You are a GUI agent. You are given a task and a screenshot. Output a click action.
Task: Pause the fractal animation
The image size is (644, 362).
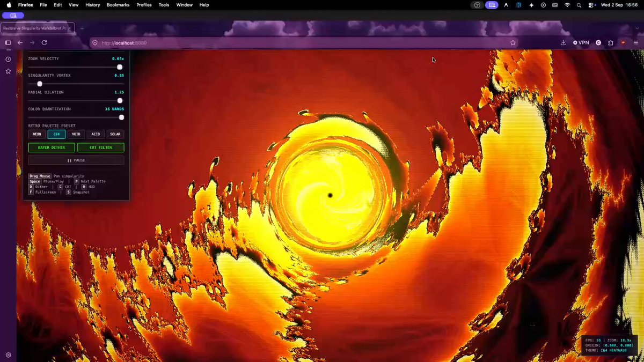pyautogui.click(x=76, y=160)
